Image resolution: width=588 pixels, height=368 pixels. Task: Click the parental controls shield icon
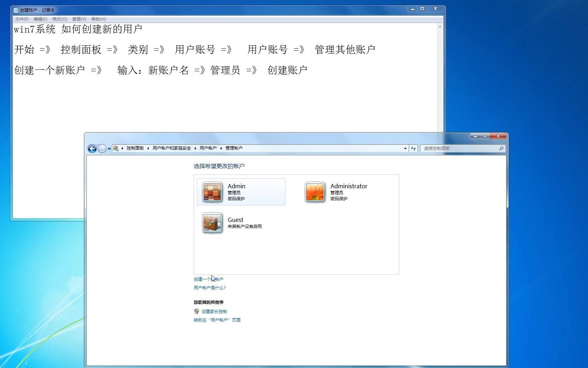tap(197, 311)
